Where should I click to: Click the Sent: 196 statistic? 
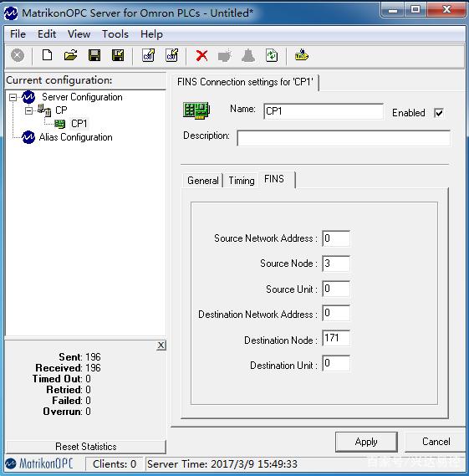tap(79, 356)
